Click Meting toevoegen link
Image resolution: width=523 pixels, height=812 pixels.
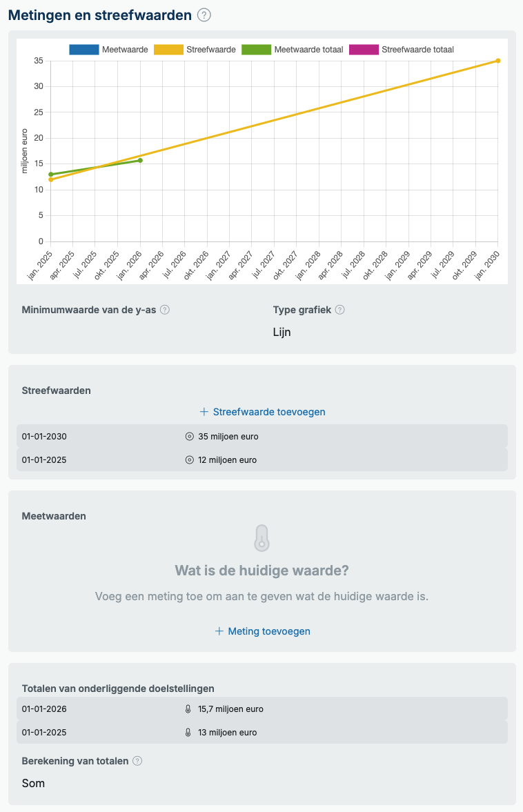(263, 631)
